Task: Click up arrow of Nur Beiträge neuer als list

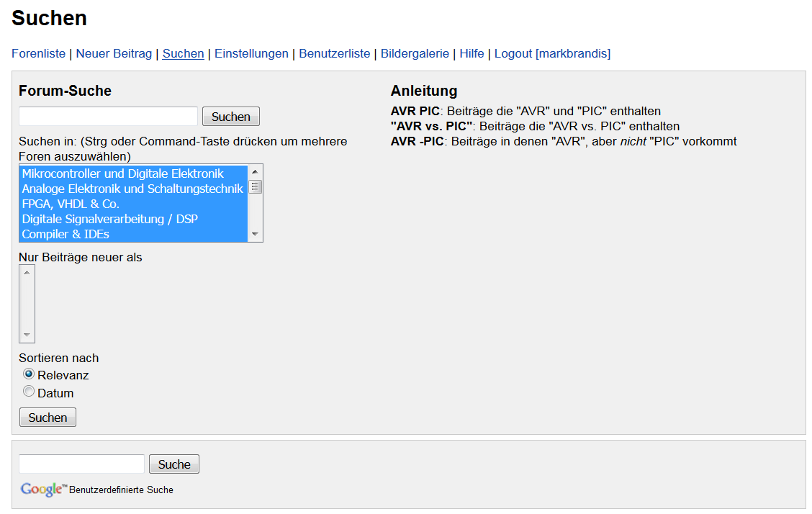Action: coord(27,272)
